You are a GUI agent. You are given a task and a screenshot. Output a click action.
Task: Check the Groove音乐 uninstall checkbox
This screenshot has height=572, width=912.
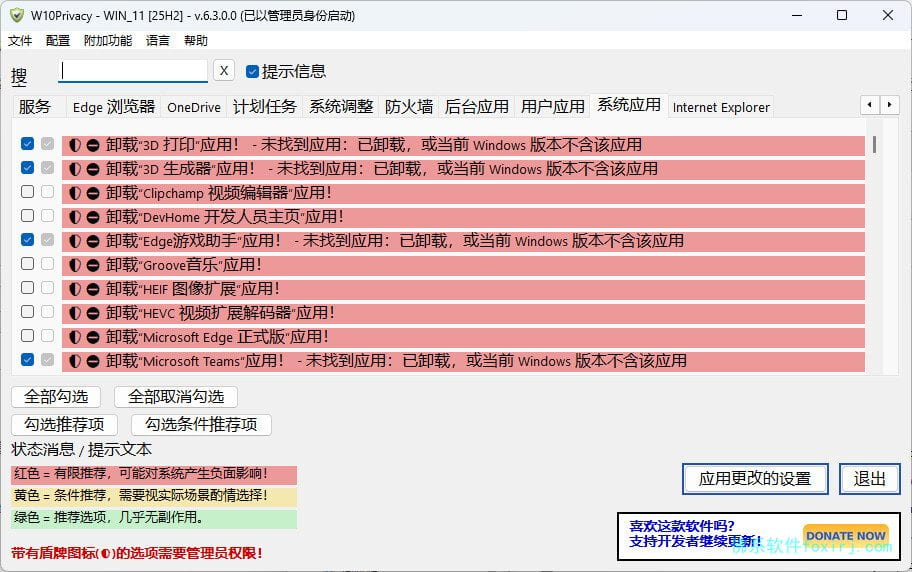pyautogui.click(x=27, y=264)
